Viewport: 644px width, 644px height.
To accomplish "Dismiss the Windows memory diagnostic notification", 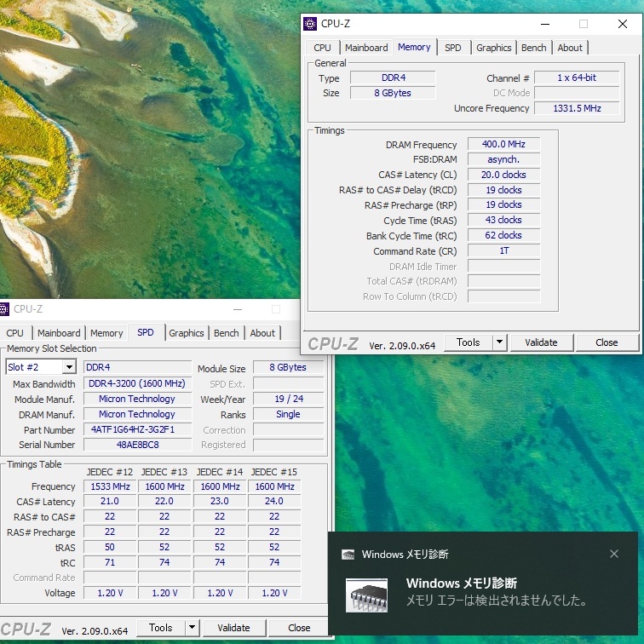I will tap(614, 554).
